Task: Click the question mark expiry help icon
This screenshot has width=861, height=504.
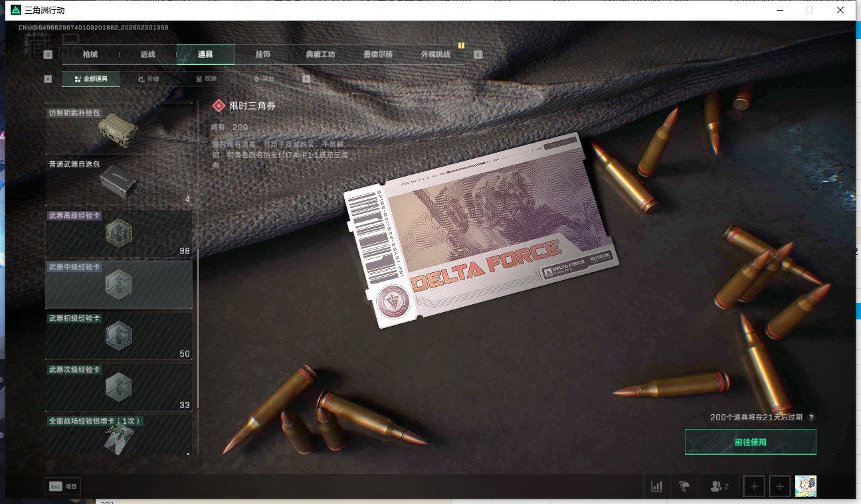Action: tap(811, 418)
